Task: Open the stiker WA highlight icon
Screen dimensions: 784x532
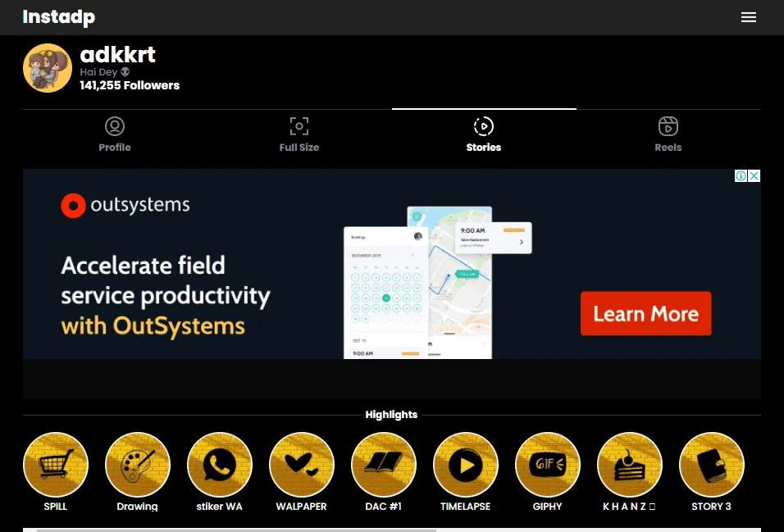Action: [x=220, y=465]
